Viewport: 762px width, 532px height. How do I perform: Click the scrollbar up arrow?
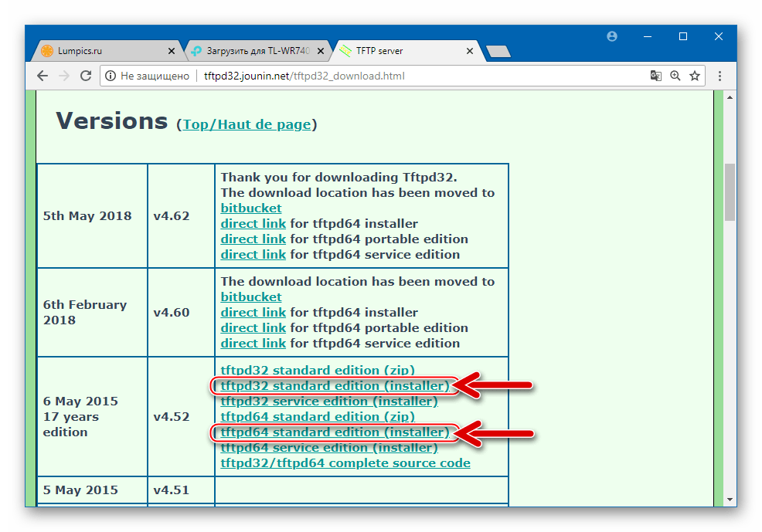point(730,97)
